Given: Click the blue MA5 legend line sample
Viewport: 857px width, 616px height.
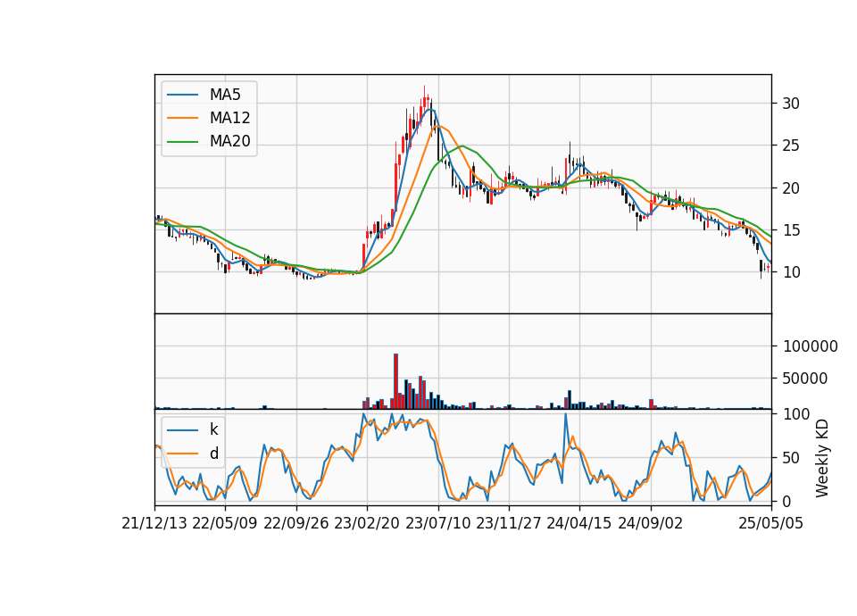Looking at the screenshot, I should click(182, 95).
